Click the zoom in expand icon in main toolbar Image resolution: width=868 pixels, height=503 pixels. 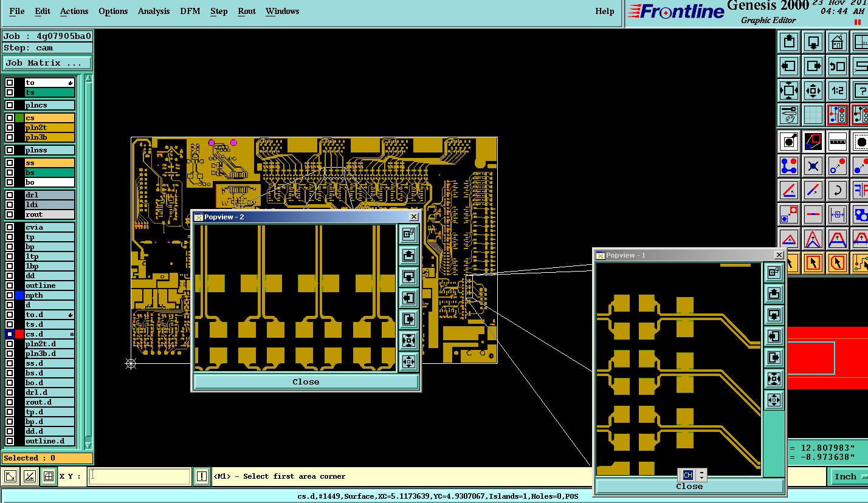tap(789, 91)
